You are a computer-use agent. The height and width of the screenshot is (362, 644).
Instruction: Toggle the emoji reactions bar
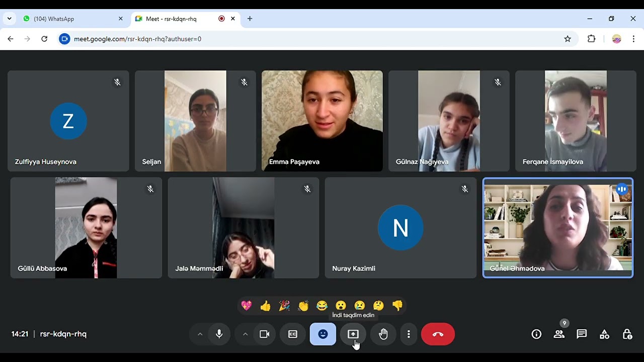323,334
